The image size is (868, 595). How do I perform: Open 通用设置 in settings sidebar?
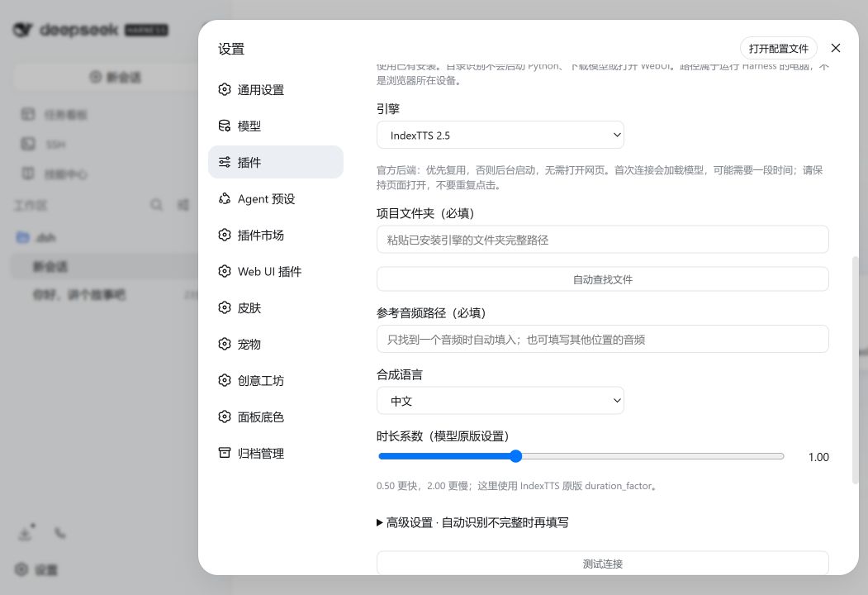276,90
